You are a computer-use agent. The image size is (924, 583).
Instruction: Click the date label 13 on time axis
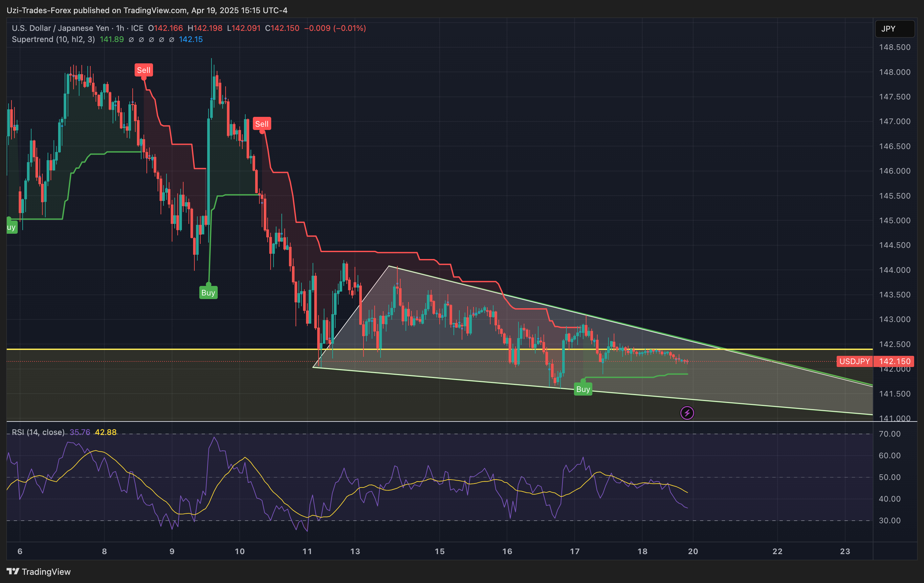[355, 551]
